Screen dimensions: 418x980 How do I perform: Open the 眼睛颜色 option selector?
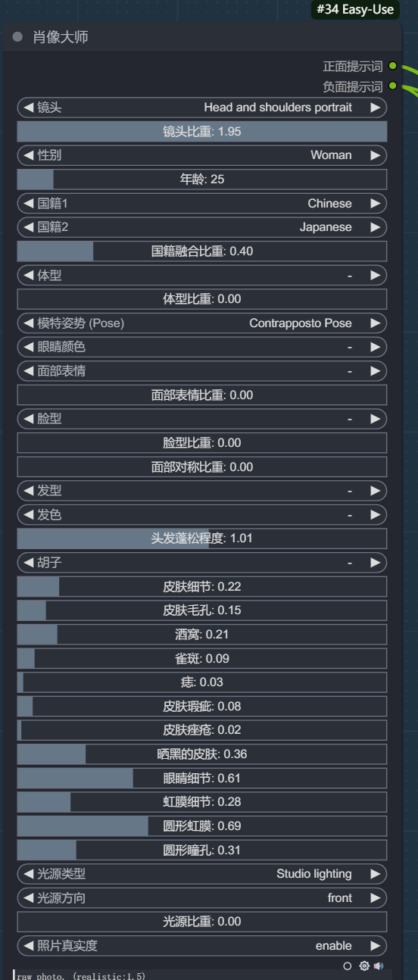coord(202,347)
